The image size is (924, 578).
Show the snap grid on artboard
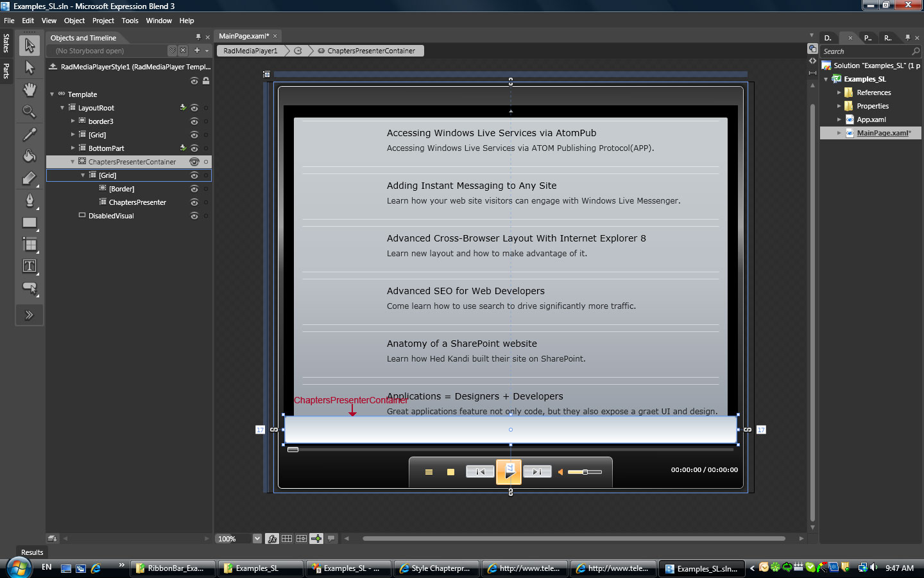point(287,539)
